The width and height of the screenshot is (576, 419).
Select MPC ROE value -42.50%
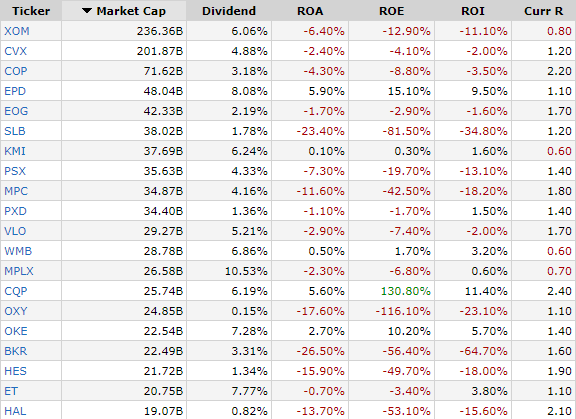tap(406, 191)
